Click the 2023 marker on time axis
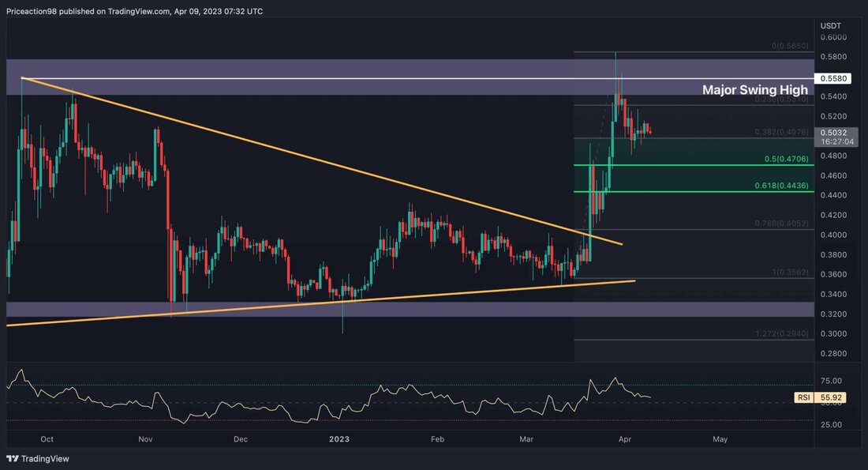 (x=339, y=438)
